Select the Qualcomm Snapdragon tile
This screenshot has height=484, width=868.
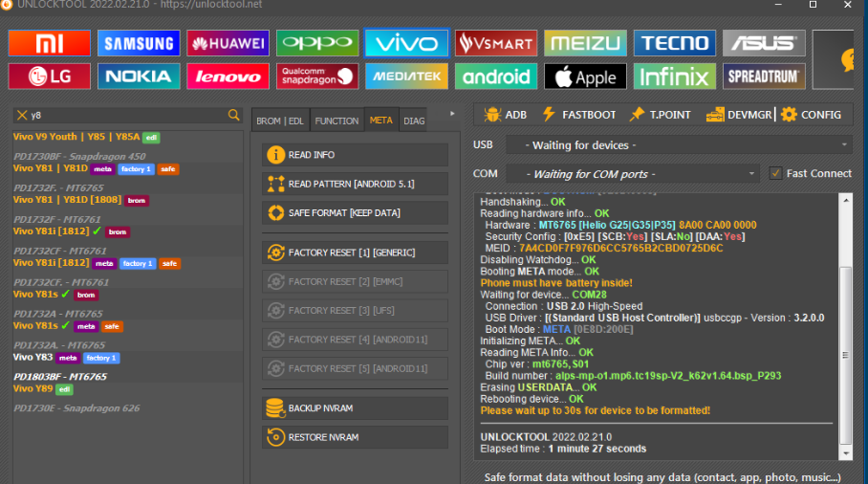point(317,77)
